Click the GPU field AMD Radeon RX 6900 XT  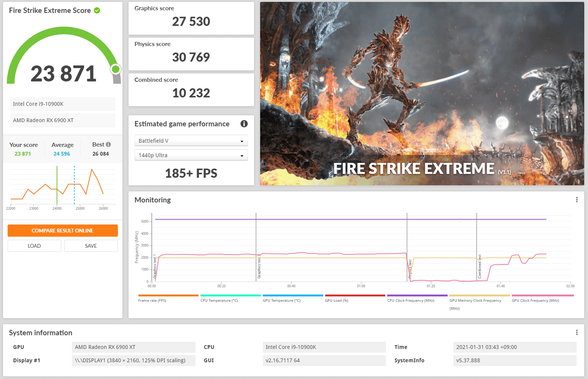tap(133, 347)
